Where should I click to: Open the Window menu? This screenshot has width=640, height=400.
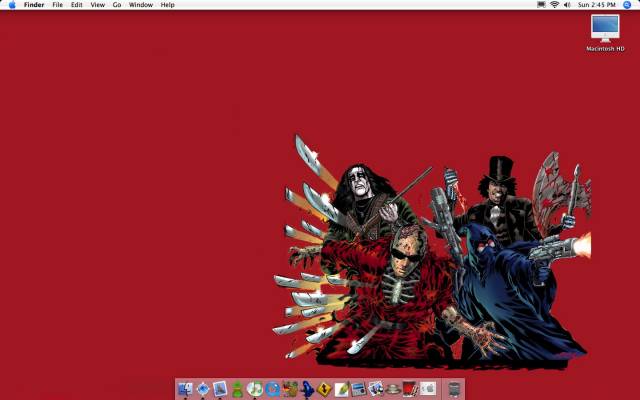[x=141, y=5]
